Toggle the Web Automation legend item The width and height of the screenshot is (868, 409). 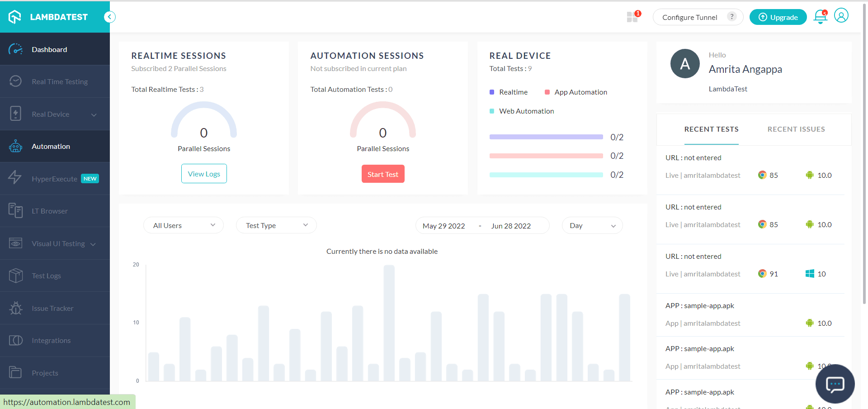coord(522,111)
